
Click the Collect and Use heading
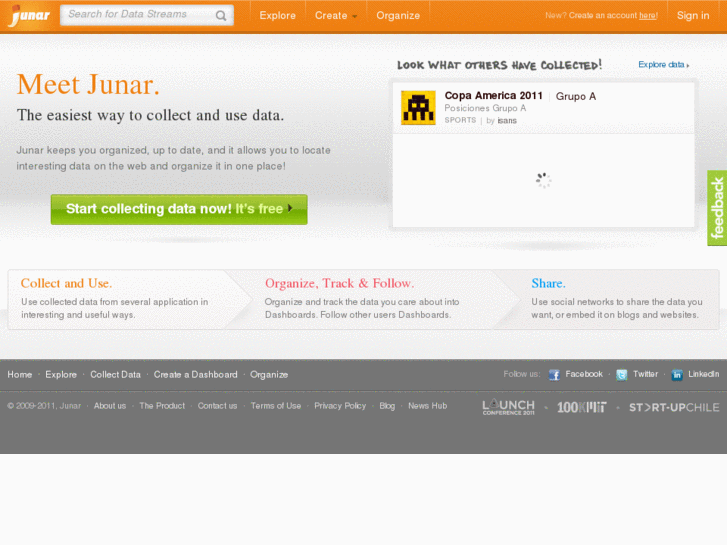[x=66, y=283]
